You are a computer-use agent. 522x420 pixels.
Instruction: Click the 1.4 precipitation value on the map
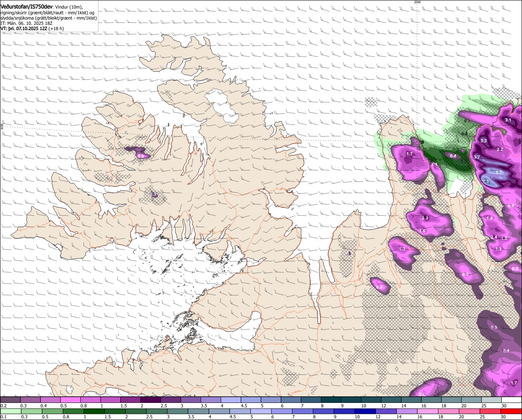point(489,218)
